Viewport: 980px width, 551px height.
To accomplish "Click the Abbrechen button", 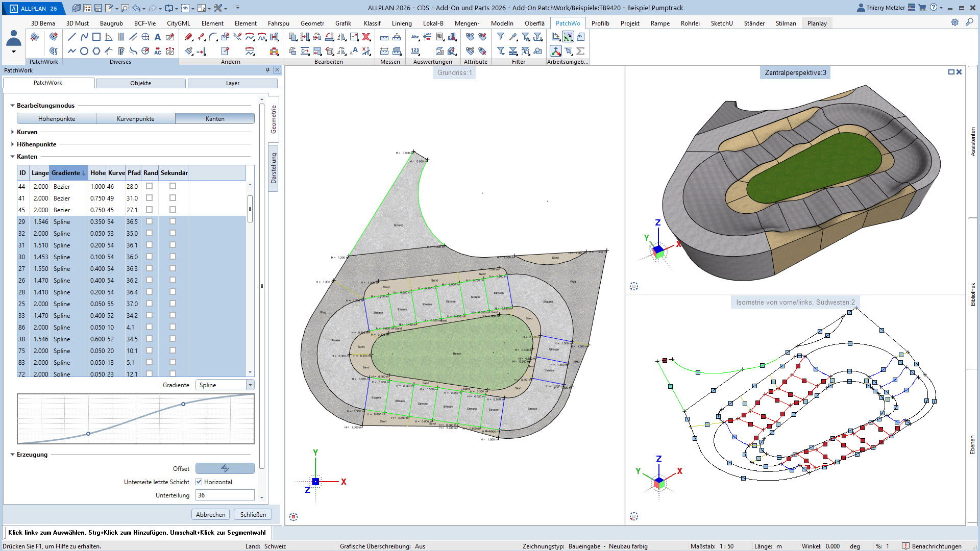I will (x=210, y=514).
